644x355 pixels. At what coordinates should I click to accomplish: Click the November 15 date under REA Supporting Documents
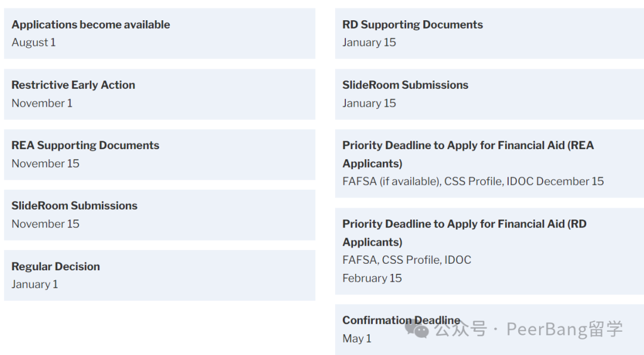tap(45, 163)
